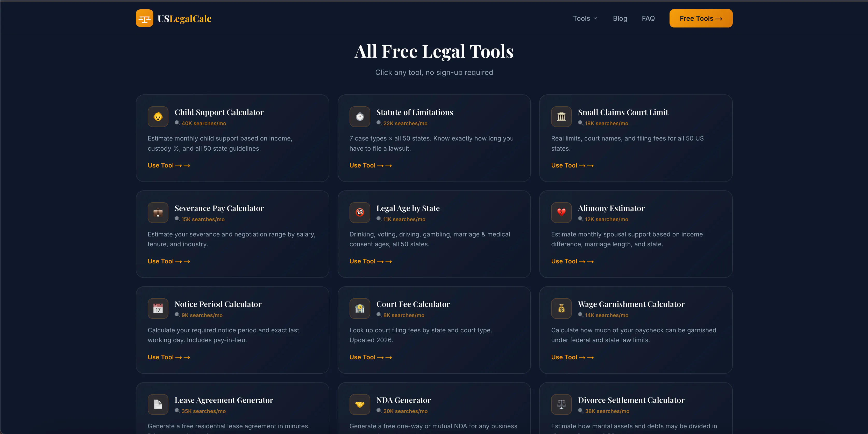This screenshot has height=434, width=868.
Task: Click the Statute of Limitations stopwatch icon
Action: pyautogui.click(x=360, y=117)
